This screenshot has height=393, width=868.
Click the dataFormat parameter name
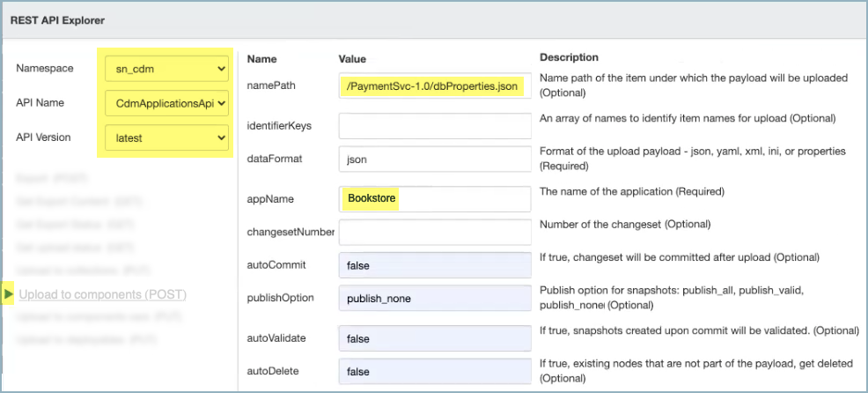pos(274,159)
